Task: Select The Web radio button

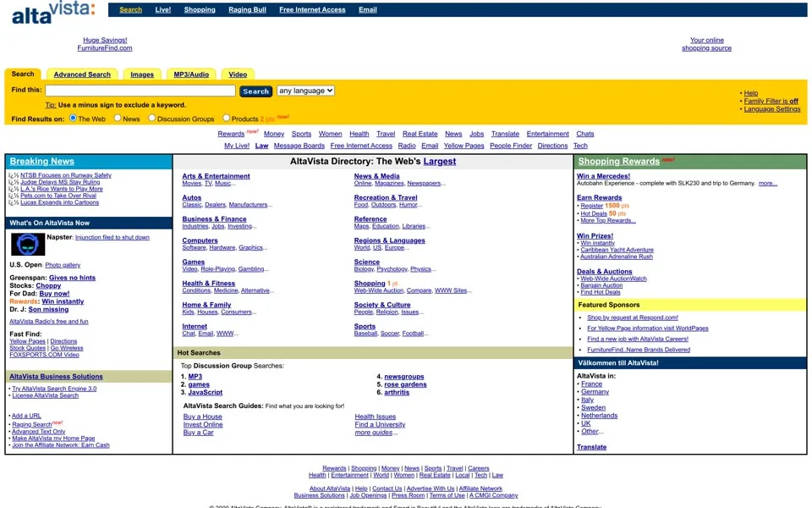Action: coord(73,119)
